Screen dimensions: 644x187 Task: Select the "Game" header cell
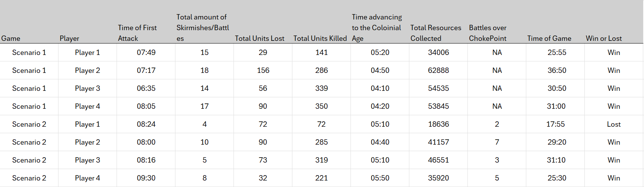pyautogui.click(x=11, y=38)
